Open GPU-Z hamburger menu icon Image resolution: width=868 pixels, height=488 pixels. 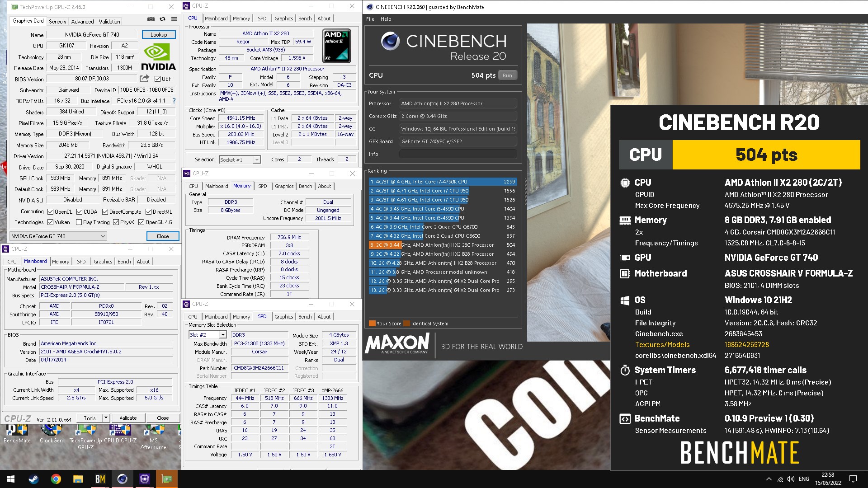tap(174, 19)
